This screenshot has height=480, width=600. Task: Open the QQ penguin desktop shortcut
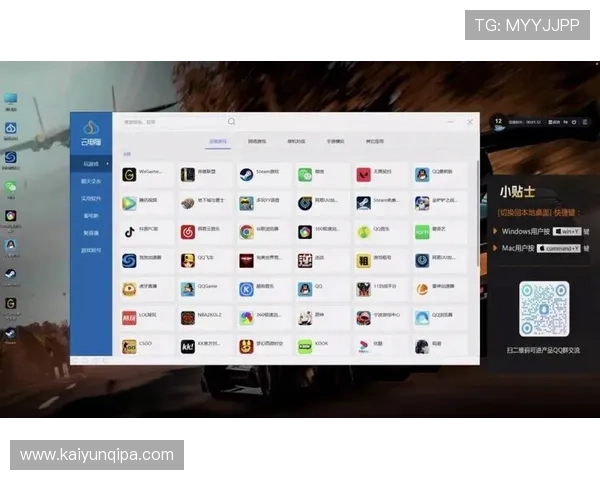click(11, 248)
